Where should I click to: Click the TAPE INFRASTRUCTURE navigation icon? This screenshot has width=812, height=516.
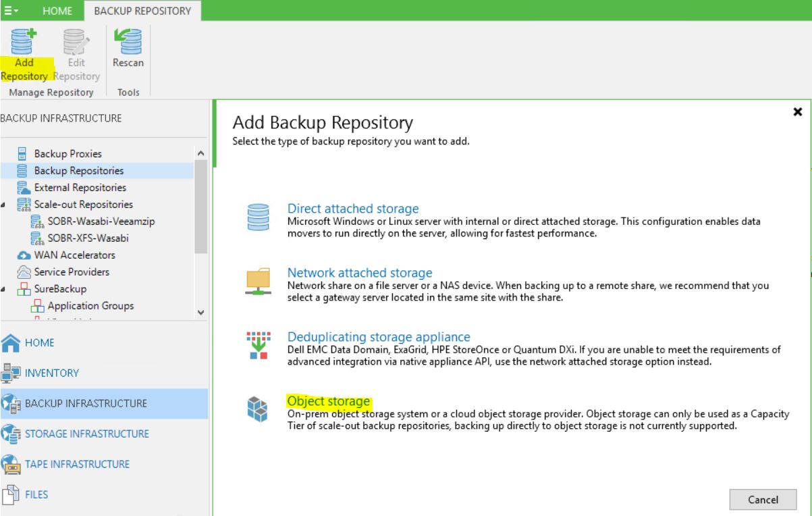[12, 465]
